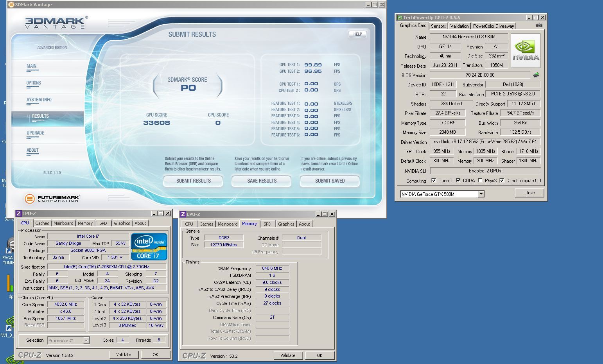Click the GPU Score value 33608
This screenshot has width=603, height=364.
(x=156, y=123)
